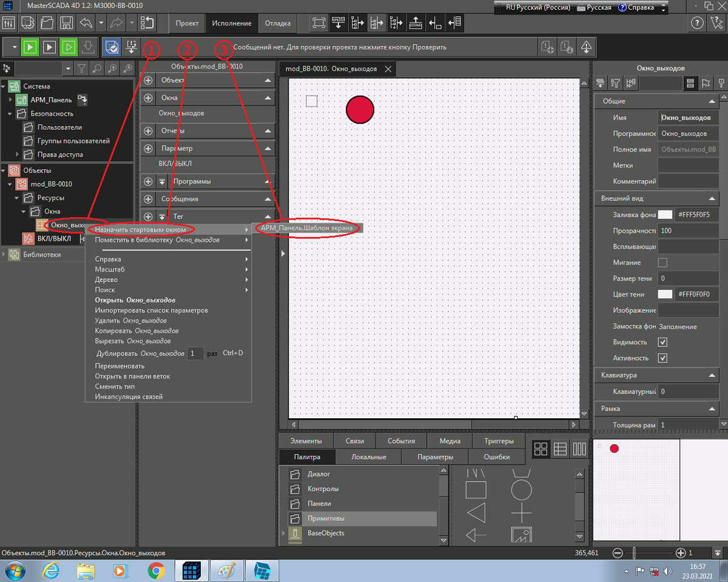Switch the palette to table list view
The image size is (728, 582).
560,449
